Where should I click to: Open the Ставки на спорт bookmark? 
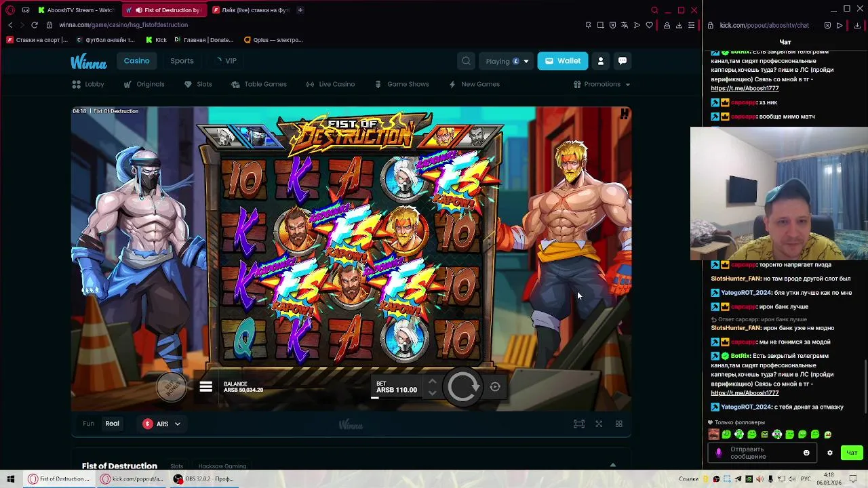[x=37, y=40]
